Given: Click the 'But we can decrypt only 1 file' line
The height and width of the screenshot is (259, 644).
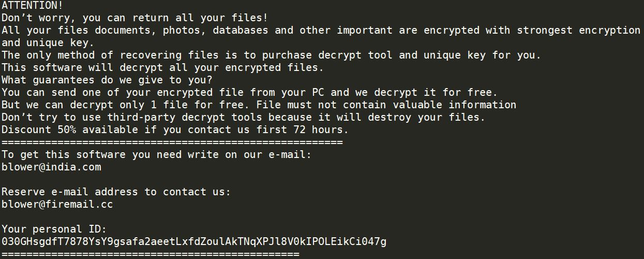Looking at the screenshot, I should point(259,105).
